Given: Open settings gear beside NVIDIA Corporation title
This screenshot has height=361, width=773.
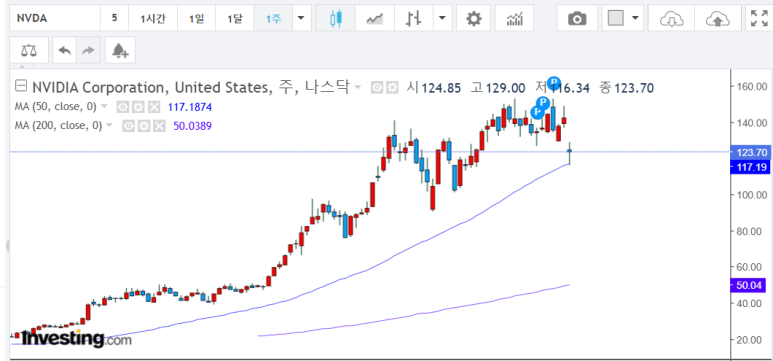Looking at the screenshot, I should 392,88.
